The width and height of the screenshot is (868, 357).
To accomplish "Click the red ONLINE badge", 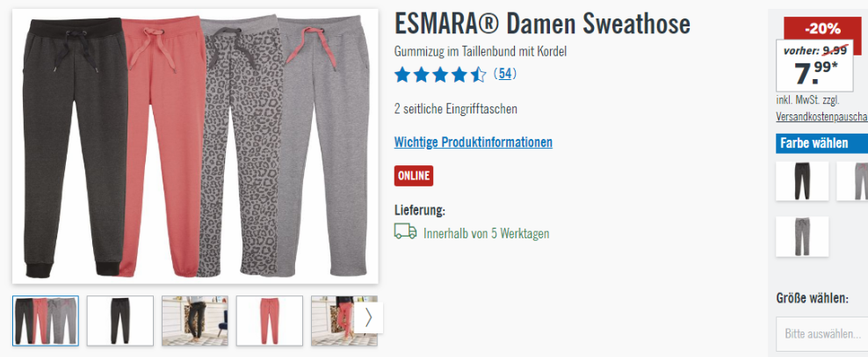I will (x=414, y=176).
